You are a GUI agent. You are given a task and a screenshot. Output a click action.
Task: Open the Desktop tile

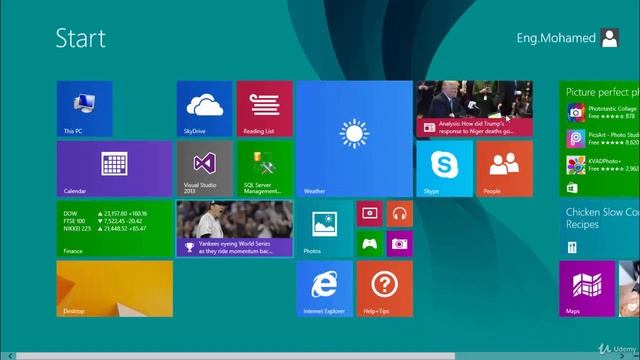pos(114,289)
